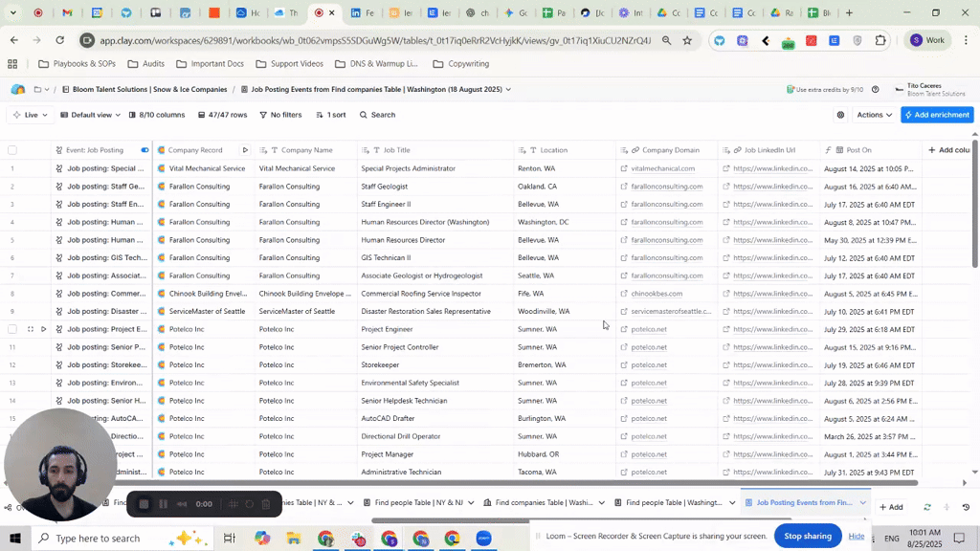Toggle the Event: Job Posting column switch
Image resolution: width=980 pixels, height=551 pixels.
point(145,150)
